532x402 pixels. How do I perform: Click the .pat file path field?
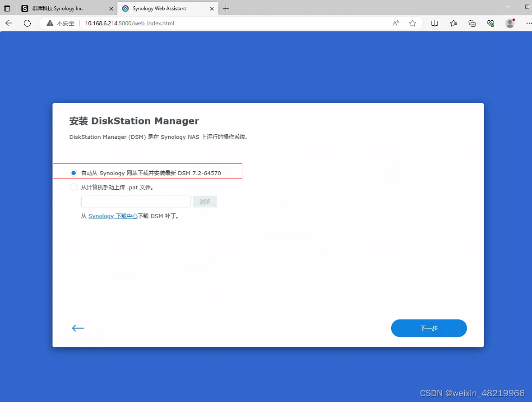[136, 202]
